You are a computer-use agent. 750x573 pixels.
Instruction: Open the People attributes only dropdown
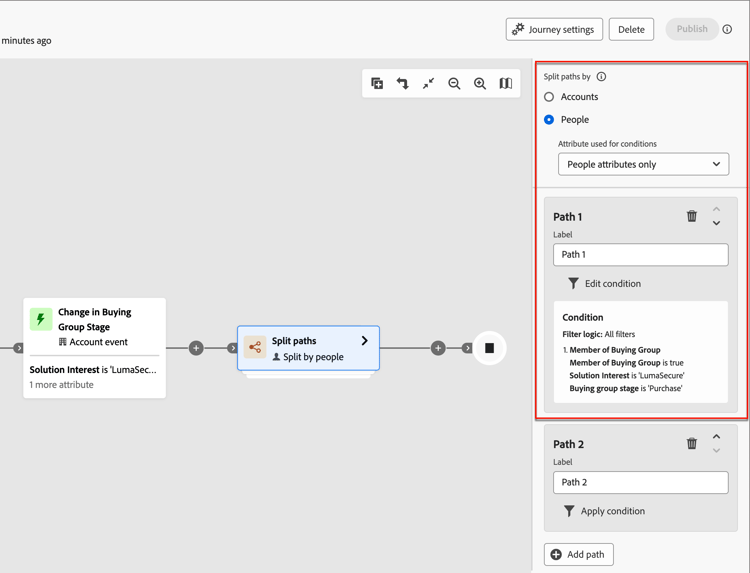coord(643,164)
